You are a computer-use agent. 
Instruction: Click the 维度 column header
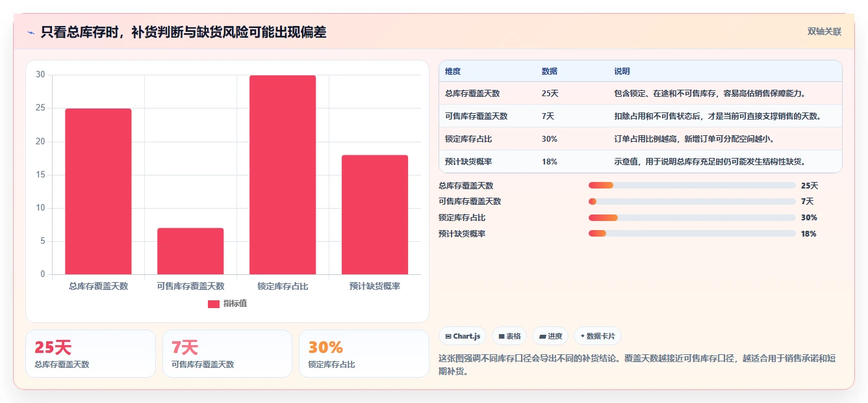(453, 71)
